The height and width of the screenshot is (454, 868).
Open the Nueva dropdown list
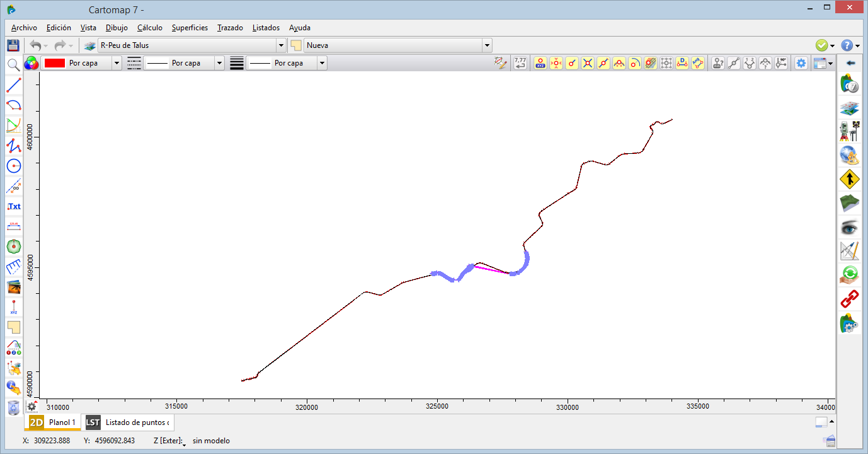coord(487,45)
